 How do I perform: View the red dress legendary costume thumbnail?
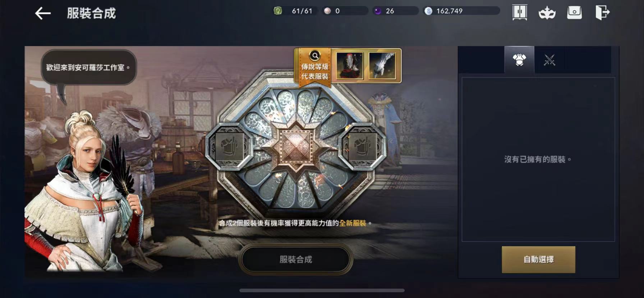pyautogui.click(x=350, y=66)
